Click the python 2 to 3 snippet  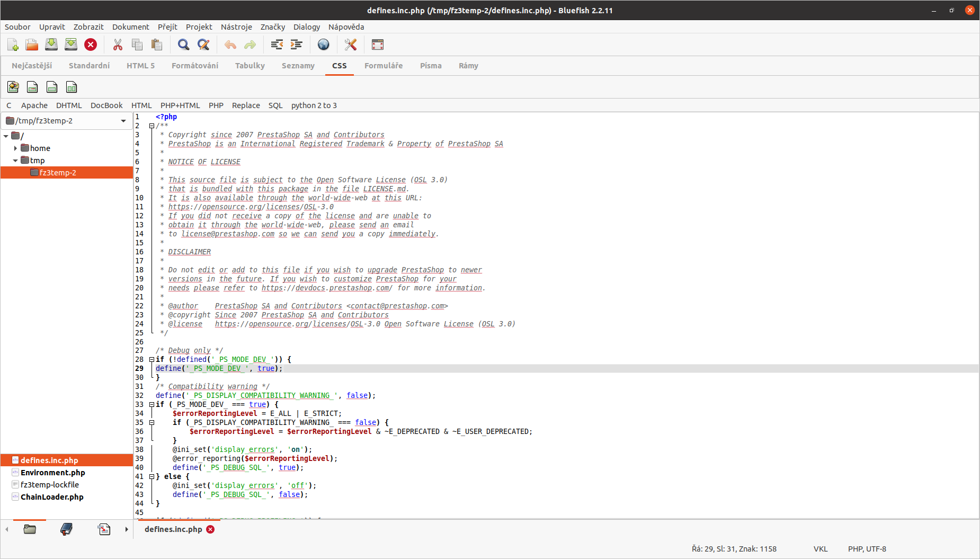click(x=314, y=105)
